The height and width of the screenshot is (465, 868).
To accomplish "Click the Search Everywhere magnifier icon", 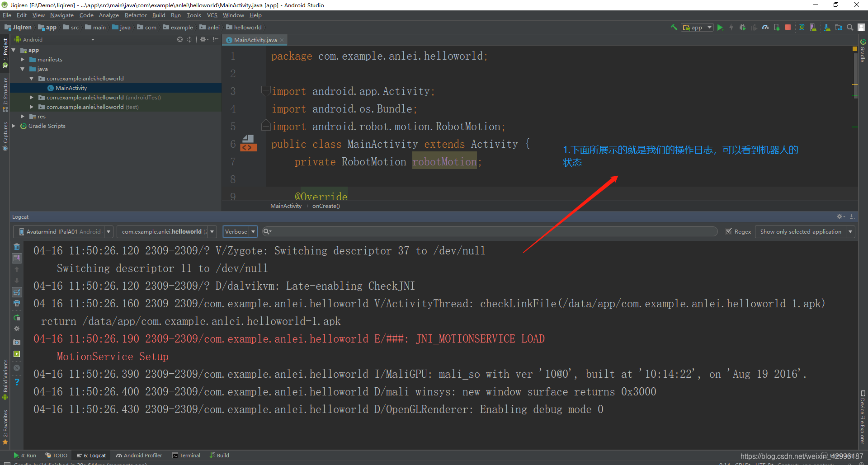I will pos(850,27).
